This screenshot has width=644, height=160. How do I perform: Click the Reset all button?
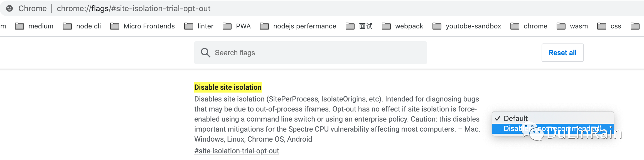[562, 53]
